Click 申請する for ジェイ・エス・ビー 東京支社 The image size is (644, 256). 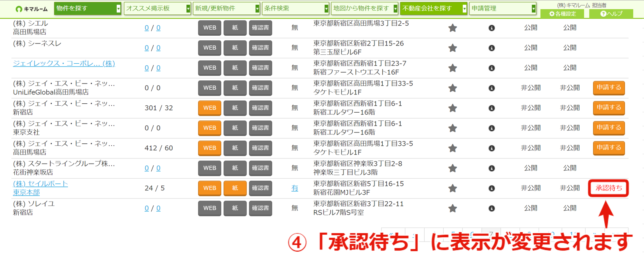[609, 128]
